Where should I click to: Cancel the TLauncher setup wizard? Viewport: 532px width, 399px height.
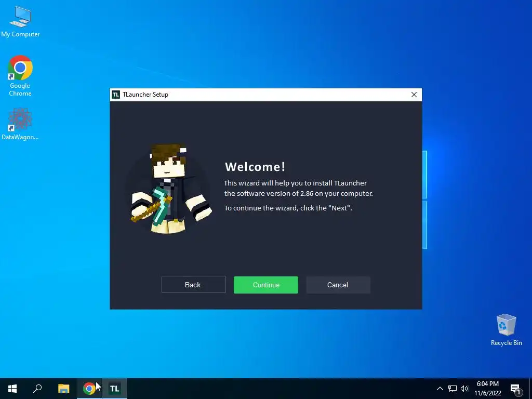tap(338, 285)
